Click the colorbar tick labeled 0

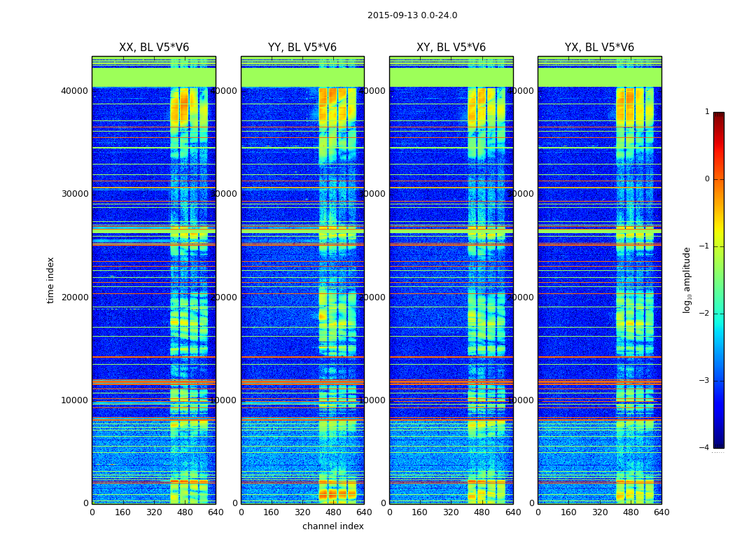pyautogui.click(x=706, y=179)
